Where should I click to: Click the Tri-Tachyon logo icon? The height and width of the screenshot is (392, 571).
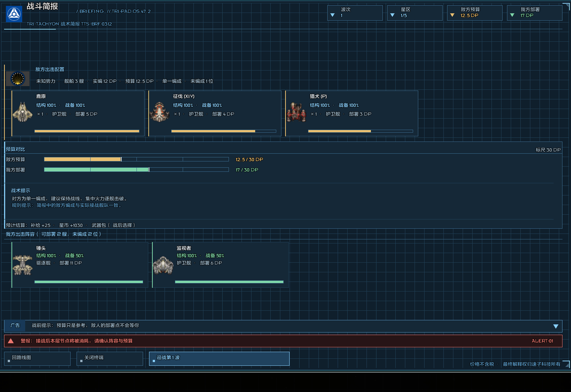tap(14, 14)
